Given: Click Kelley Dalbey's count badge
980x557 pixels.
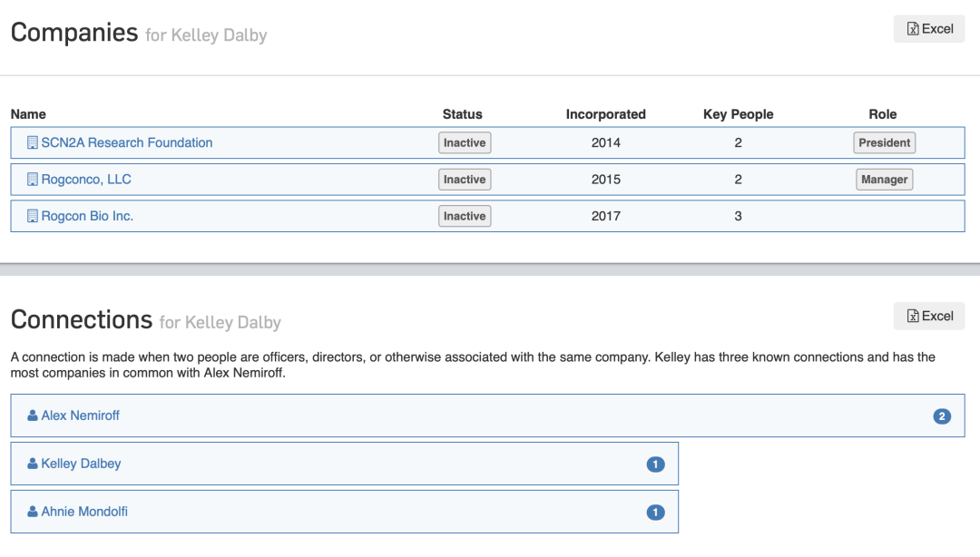Looking at the screenshot, I should 655,464.
